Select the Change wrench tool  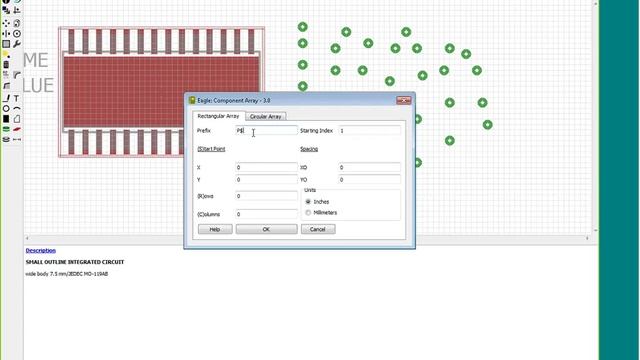pyautogui.click(x=17, y=44)
